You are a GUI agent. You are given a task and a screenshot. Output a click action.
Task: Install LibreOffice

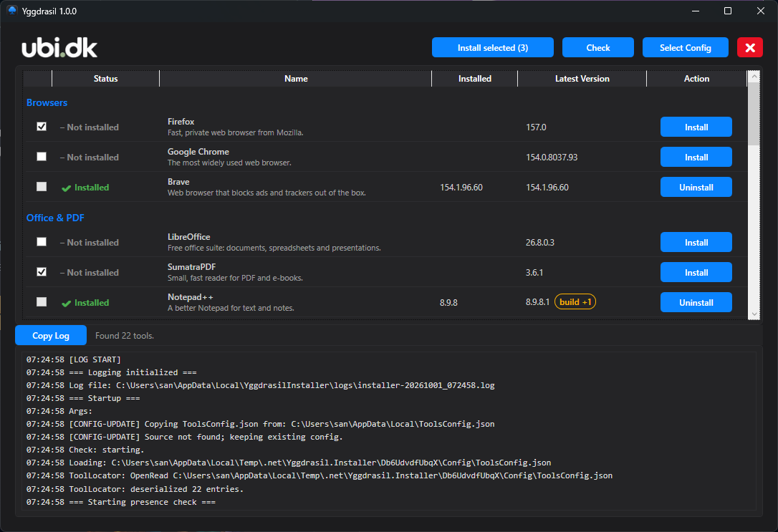point(696,243)
